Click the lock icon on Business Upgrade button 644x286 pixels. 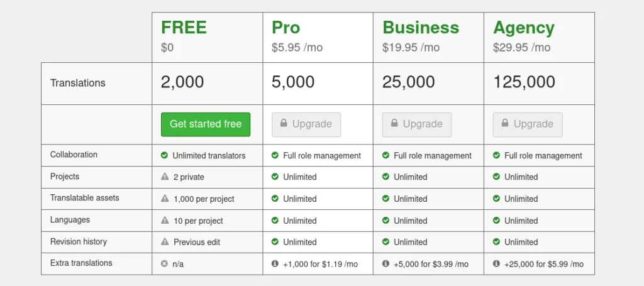pyautogui.click(x=394, y=123)
